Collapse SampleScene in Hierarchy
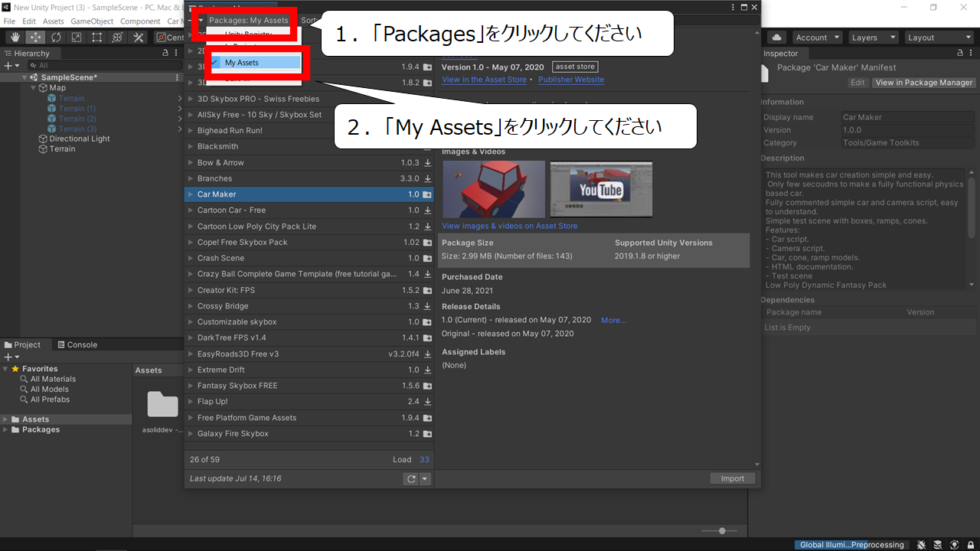The image size is (980, 551). 24,77
